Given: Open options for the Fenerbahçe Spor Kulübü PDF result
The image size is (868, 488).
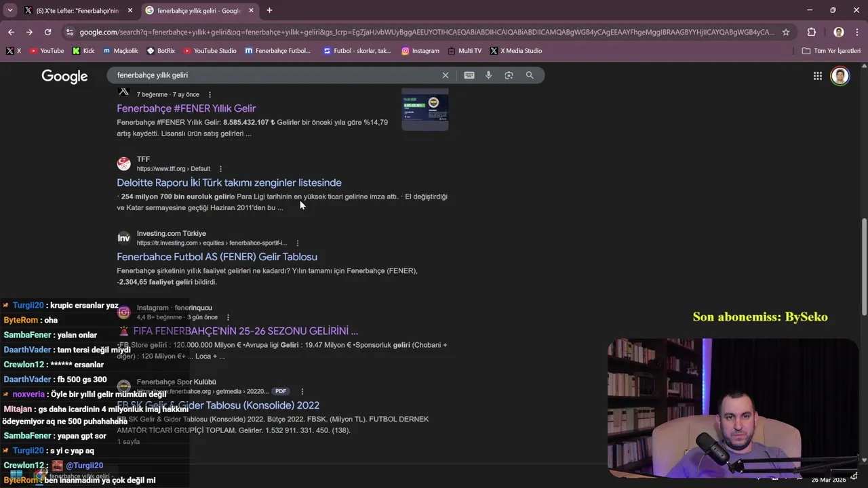Looking at the screenshot, I should [302, 392].
